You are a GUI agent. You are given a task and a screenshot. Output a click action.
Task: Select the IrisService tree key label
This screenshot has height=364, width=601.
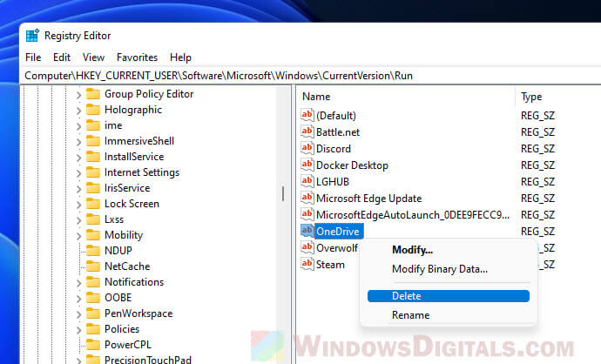127,188
